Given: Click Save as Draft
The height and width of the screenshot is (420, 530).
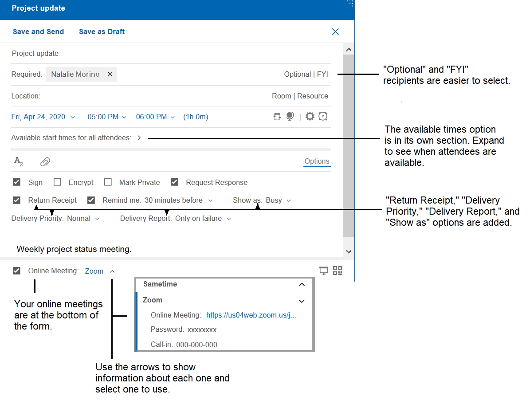Looking at the screenshot, I should (x=102, y=32).
